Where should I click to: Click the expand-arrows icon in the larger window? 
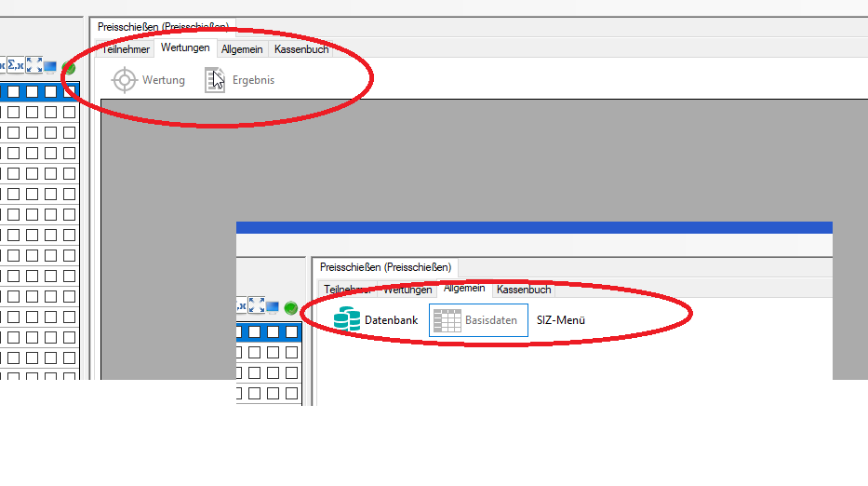pyautogui.click(x=34, y=65)
